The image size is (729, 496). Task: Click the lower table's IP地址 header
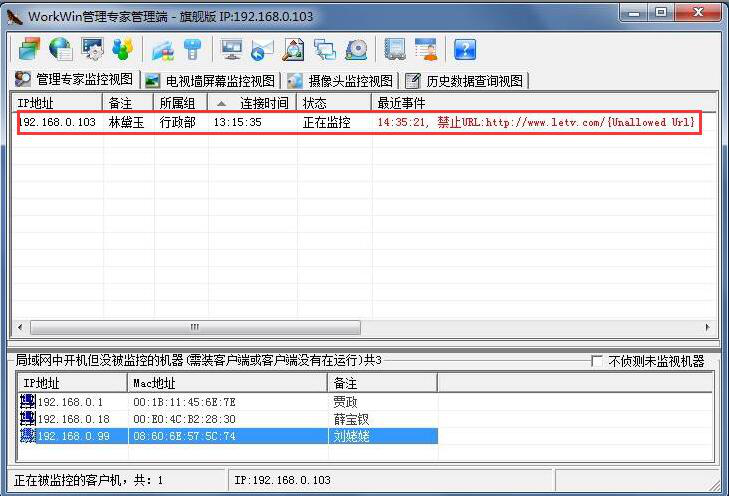(x=73, y=383)
